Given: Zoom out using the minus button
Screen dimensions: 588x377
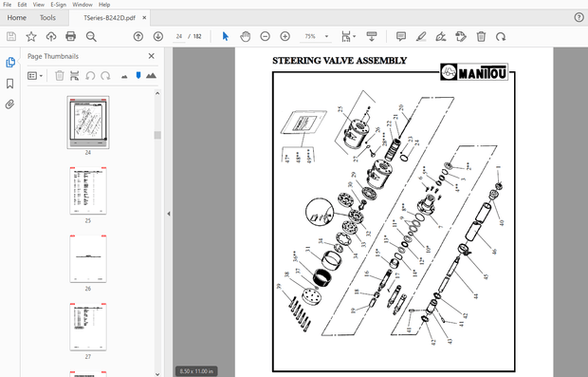Looking at the screenshot, I should pyautogui.click(x=266, y=36).
